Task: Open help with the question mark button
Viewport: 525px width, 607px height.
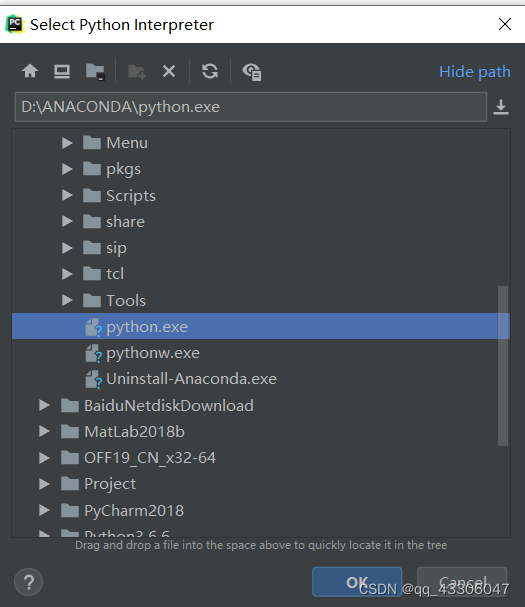Action: pyautogui.click(x=28, y=582)
